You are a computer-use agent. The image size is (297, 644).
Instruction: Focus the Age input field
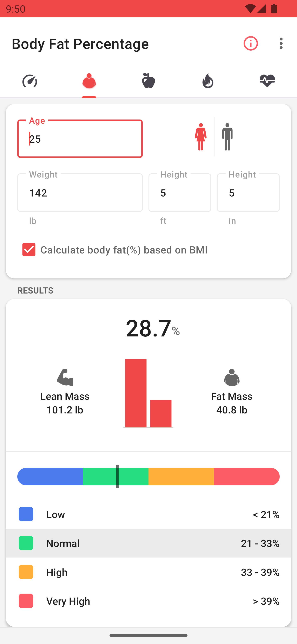pos(80,139)
